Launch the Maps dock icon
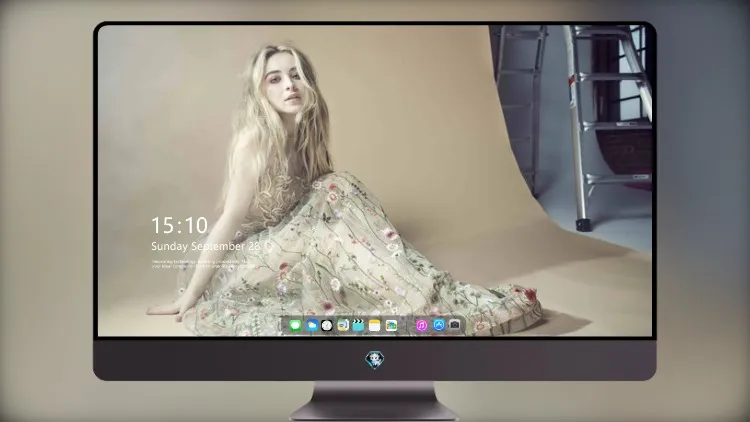The height and width of the screenshot is (422, 750). point(342,326)
